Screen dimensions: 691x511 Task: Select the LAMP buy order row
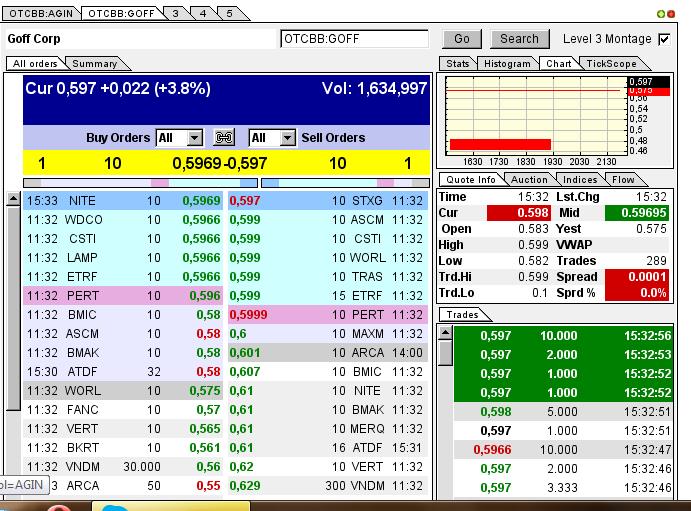(x=123, y=258)
